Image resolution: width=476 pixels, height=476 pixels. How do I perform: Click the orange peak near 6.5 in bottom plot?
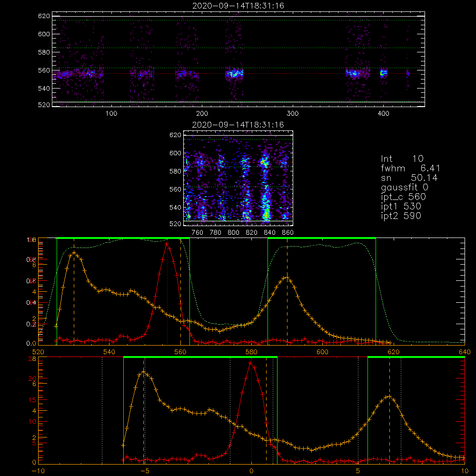point(389,397)
